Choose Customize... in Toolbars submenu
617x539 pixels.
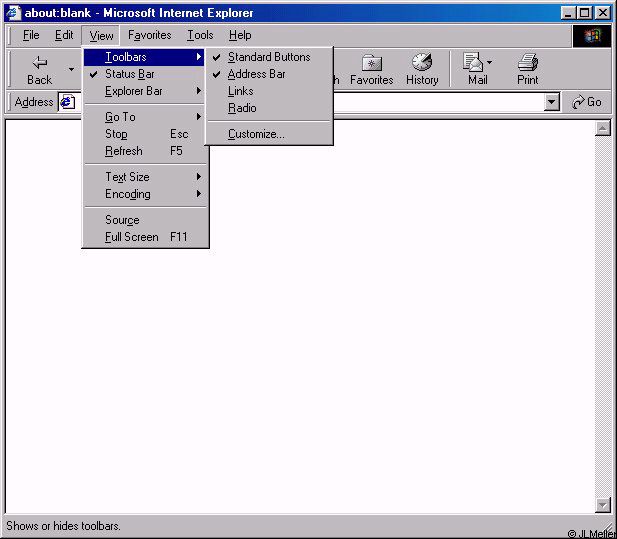(x=269, y=134)
